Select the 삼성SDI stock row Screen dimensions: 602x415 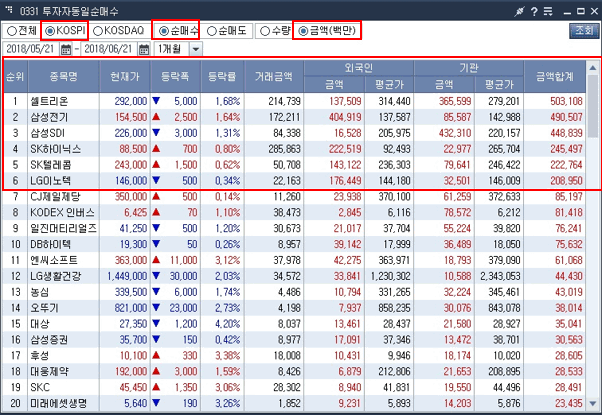[295, 133]
